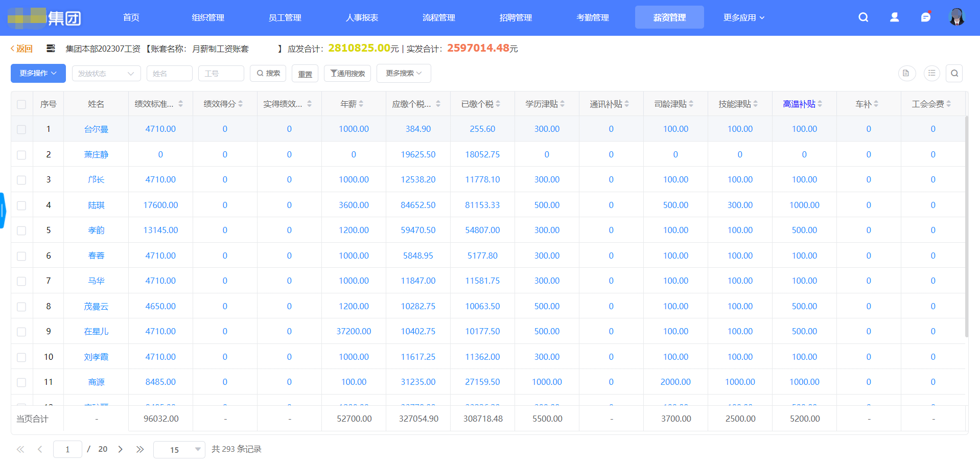Viewport: 980px width, 461px height.
Task: Sort by 应缴个税 column arrows
Action: 438,104
